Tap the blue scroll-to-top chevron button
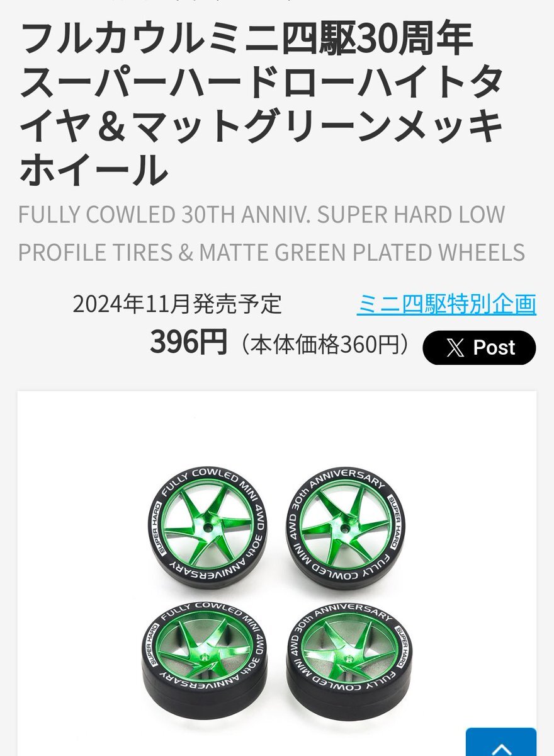This screenshot has width=554, height=756. 501,743
